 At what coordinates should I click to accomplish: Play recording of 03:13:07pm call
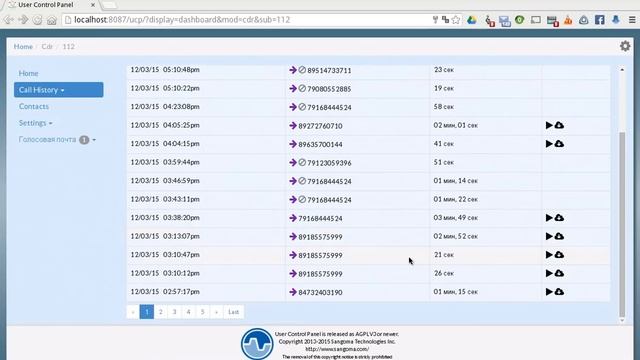[x=549, y=236]
